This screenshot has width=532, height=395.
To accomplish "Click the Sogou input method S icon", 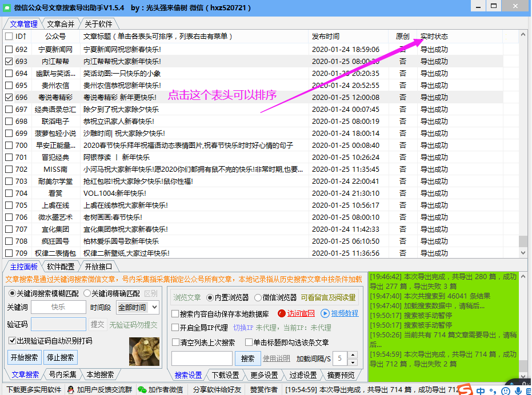I will click(465, 390).
